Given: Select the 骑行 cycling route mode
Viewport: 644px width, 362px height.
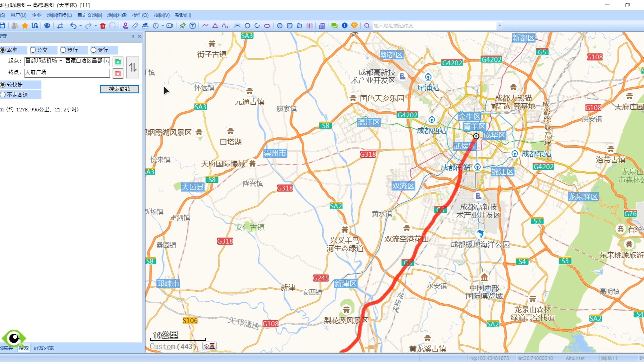Looking at the screenshot, I should [x=93, y=50].
